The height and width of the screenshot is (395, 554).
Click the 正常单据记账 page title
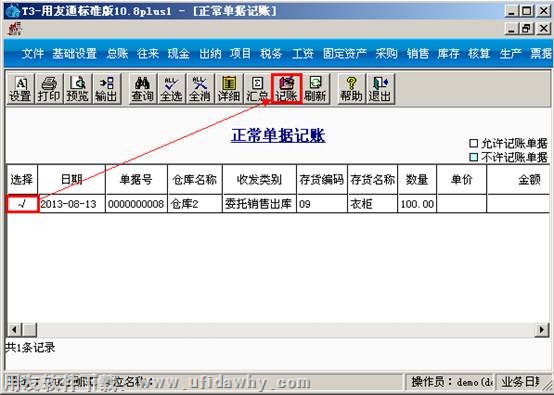pyautogui.click(x=278, y=135)
